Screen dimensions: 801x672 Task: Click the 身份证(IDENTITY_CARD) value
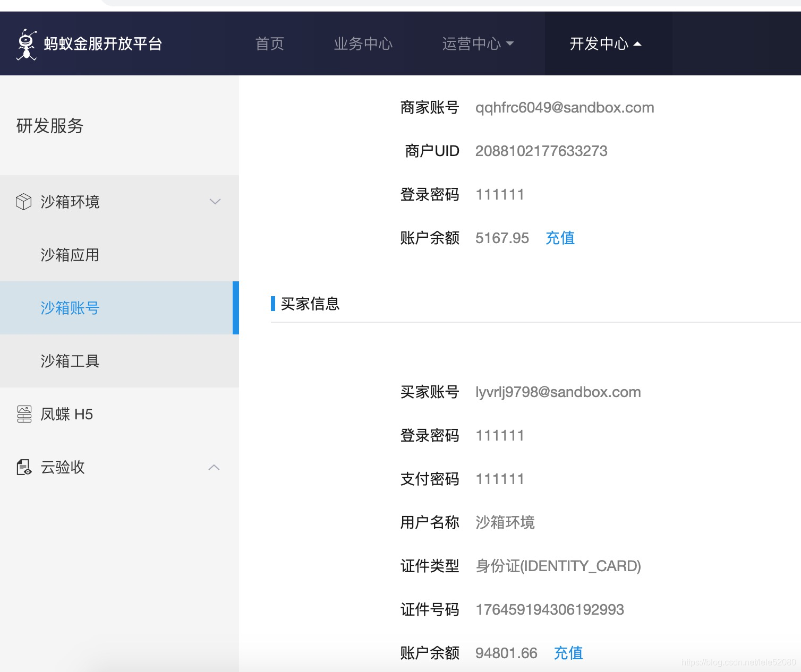(558, 566)
